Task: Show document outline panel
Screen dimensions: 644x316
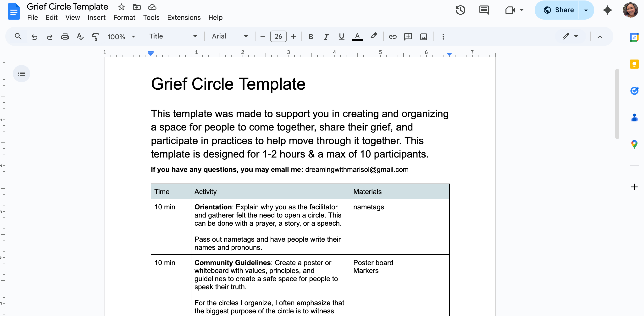Action: click(22, 74)
